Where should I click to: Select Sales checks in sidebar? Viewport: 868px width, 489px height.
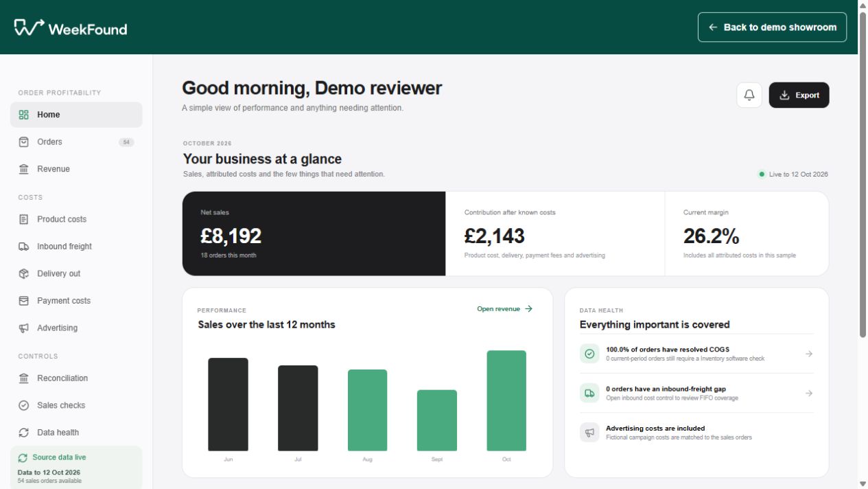click(76, 405)
